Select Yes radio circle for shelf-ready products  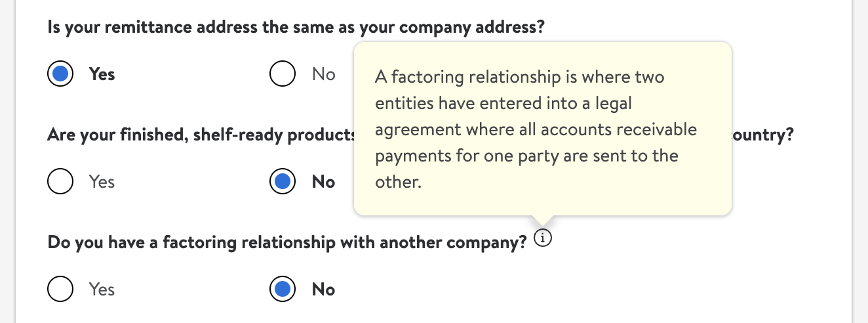coord(60,182)
